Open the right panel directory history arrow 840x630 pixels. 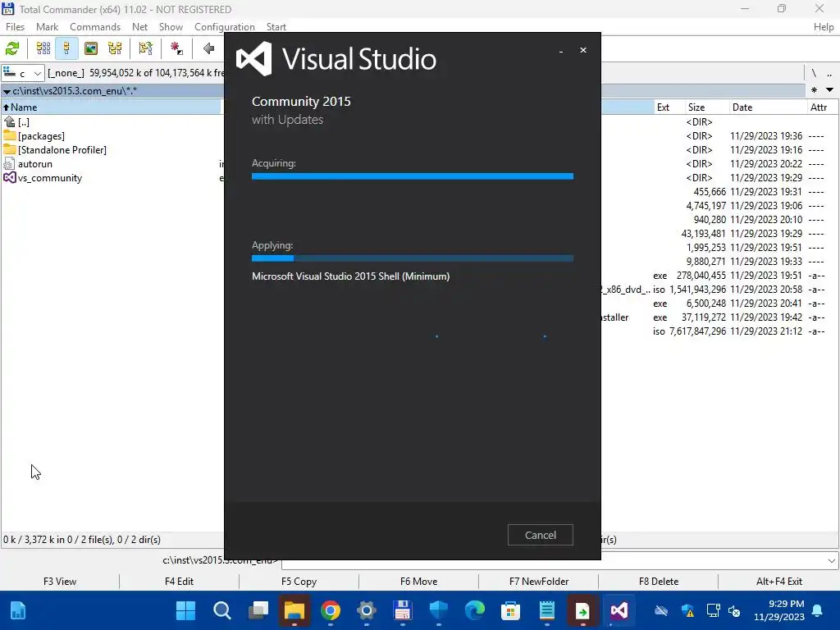830,90
